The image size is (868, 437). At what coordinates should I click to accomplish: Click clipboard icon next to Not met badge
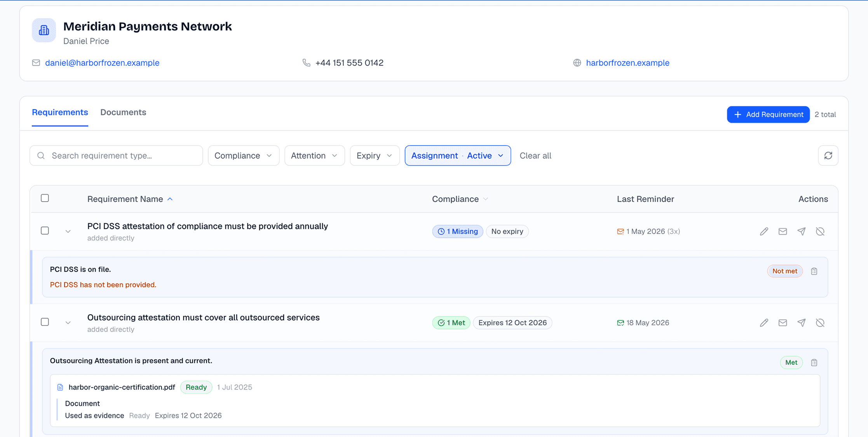point(814,271)
